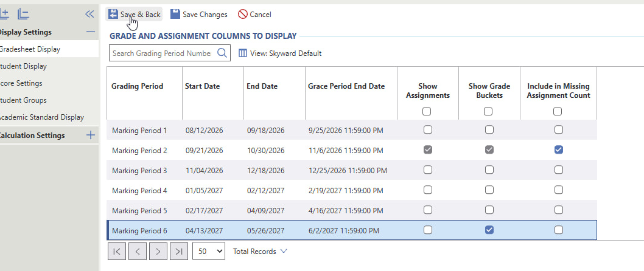Check Show Assignments for Marking Period 6
The image size is (644, 271).
pyautogui.click(x=427, y=230)
